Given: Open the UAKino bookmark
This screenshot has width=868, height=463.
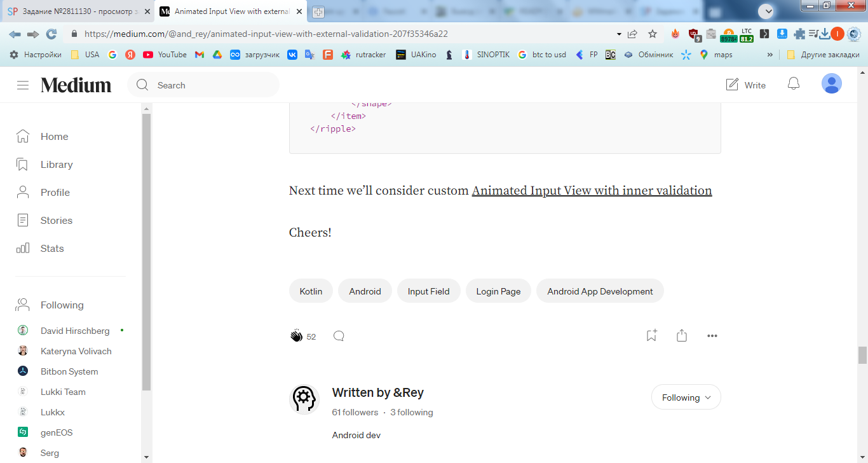Looking at the screenshot, I should pyautogui.click(x=416, y=55).
